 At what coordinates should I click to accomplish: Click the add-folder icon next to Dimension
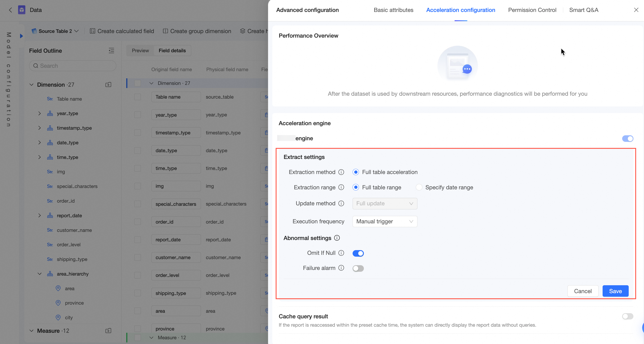pos(108,85)
